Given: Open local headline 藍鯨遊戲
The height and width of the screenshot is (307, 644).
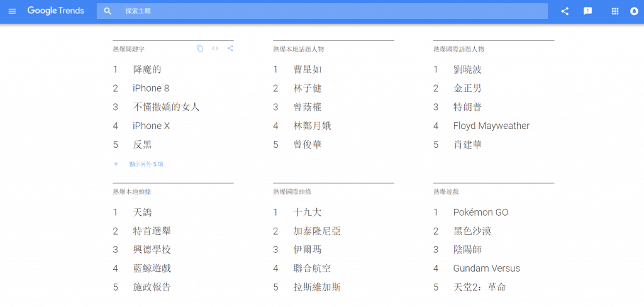Looking at the screenshot, I should click(x=152, y=269).
